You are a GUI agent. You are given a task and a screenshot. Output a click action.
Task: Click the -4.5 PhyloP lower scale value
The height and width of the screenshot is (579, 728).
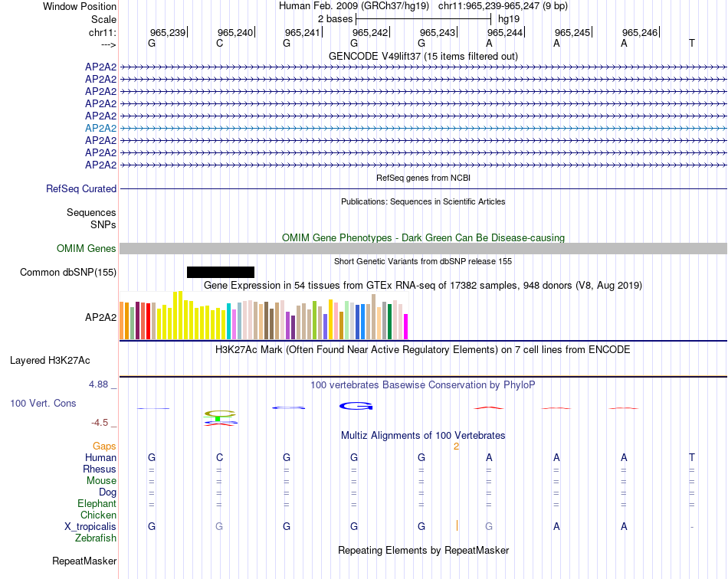pos(100,423)
